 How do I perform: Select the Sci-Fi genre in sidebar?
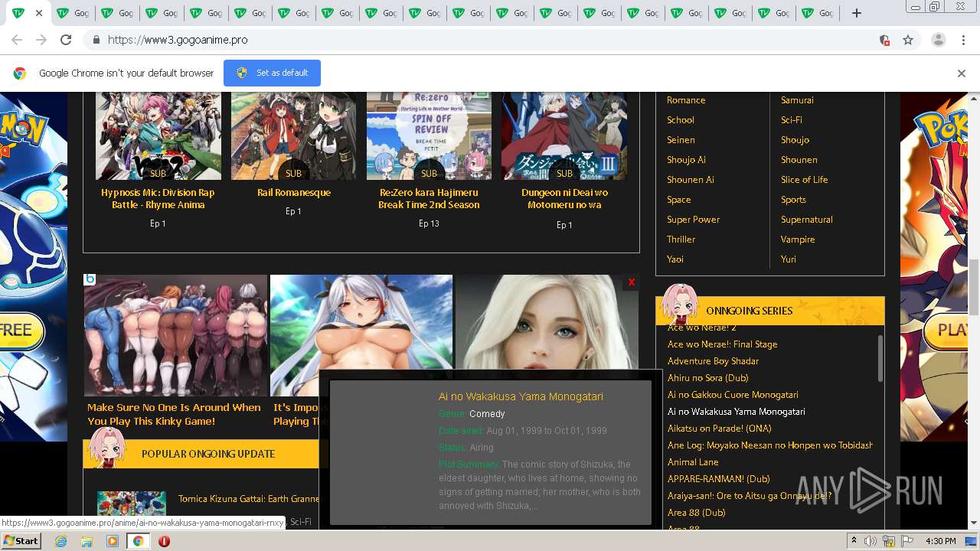point(792,120)
